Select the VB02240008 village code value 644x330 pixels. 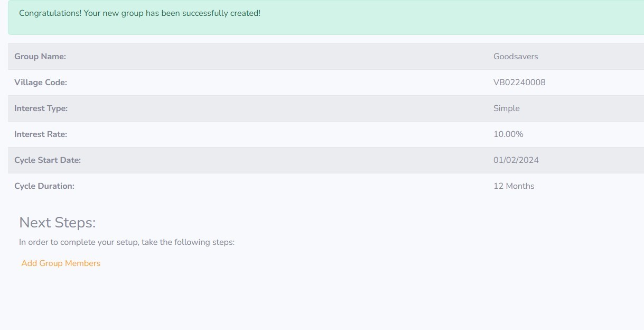point(519,82)
